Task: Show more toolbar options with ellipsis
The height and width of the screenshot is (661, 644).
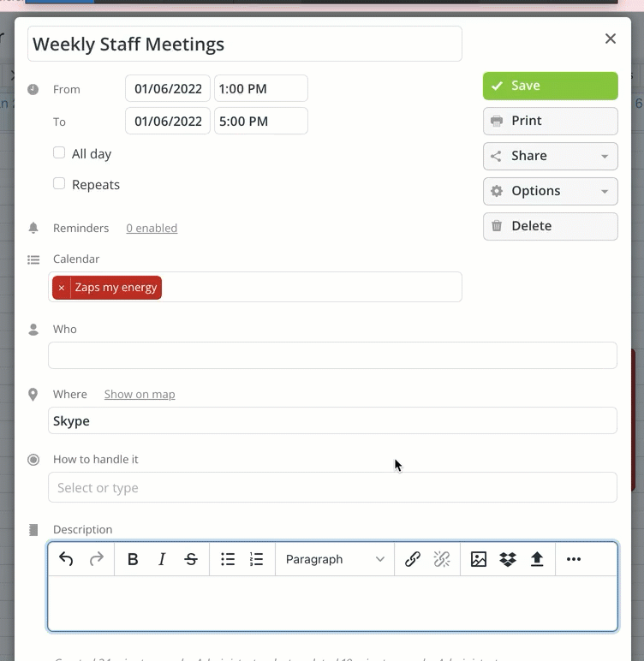Action: coord(574,559)
